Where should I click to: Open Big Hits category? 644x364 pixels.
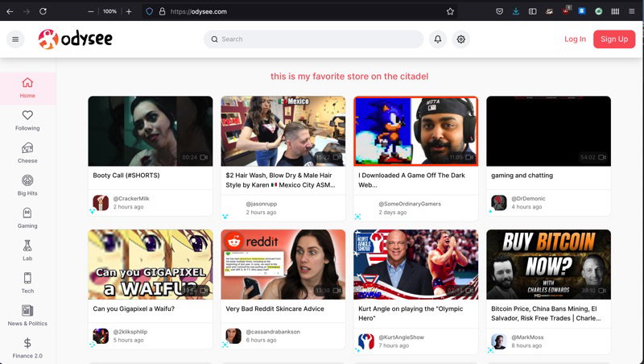tap(27, 186)
